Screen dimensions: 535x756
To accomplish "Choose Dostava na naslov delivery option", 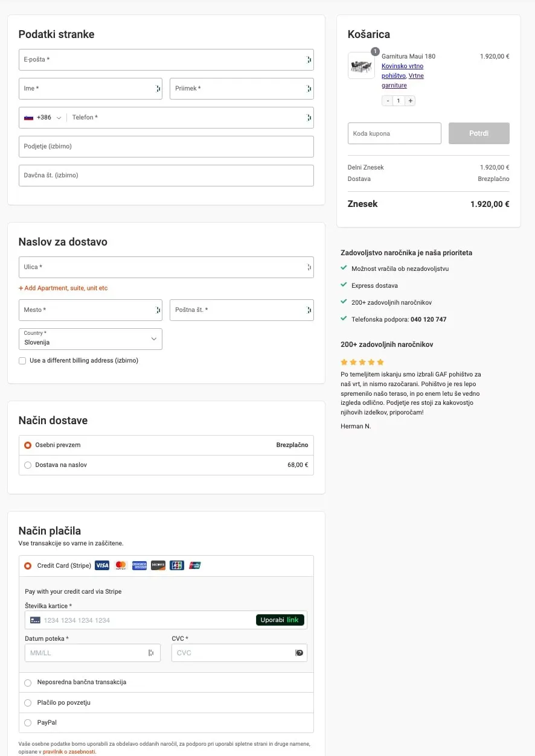I will (x=28, y=465).
